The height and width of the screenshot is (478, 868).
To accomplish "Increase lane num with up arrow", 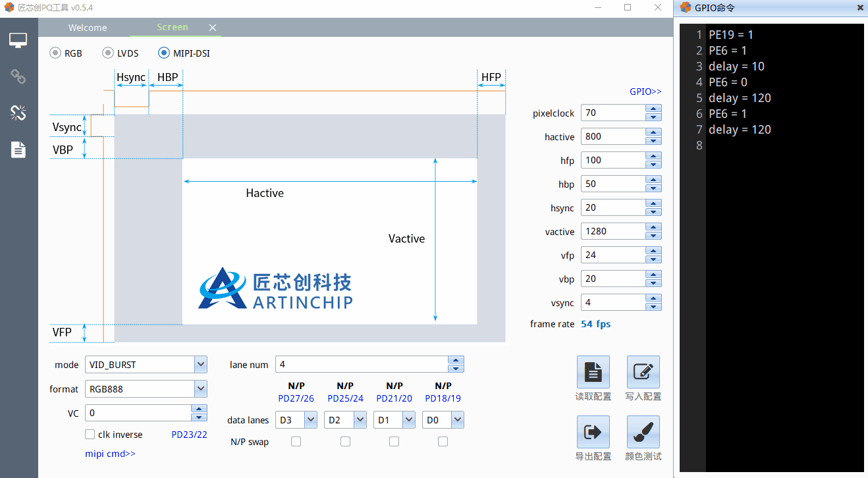I will (456, 360).
